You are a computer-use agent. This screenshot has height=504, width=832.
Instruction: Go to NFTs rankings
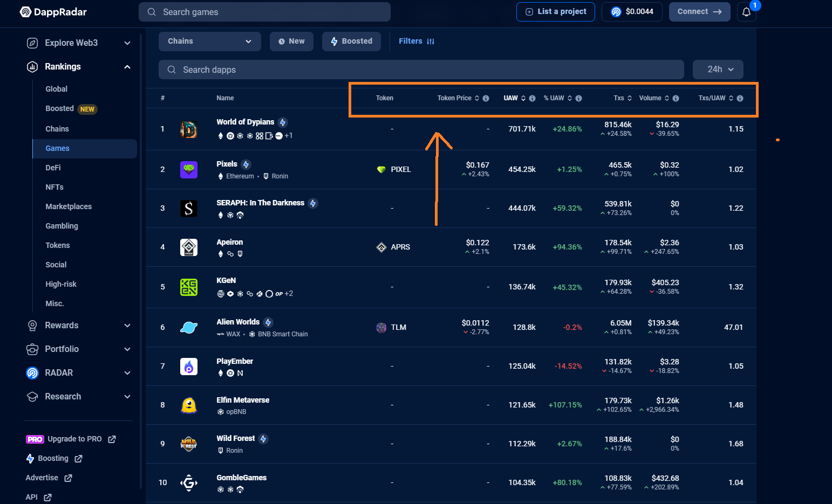point(54,187)
